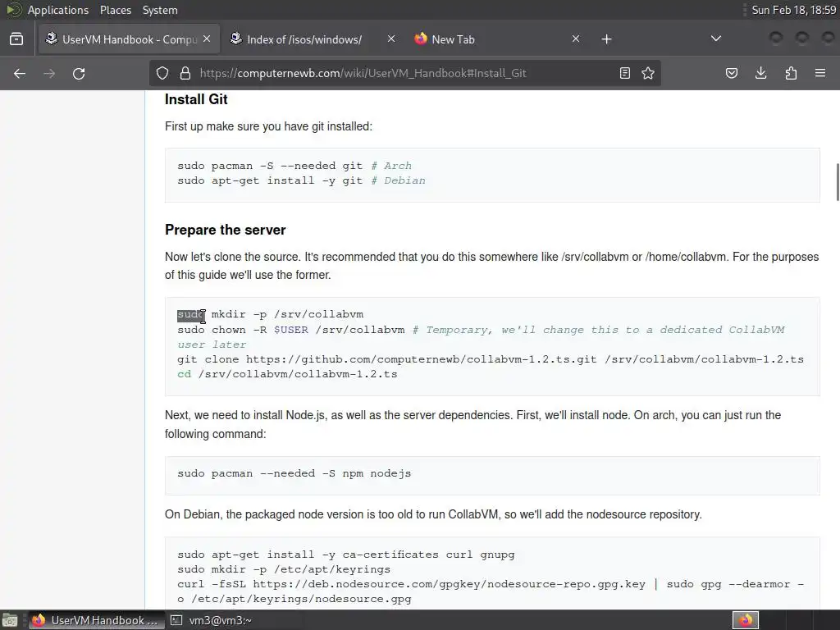
Task: Switch to the Index of /isos/windows/ tab
Action: [313, 39]
